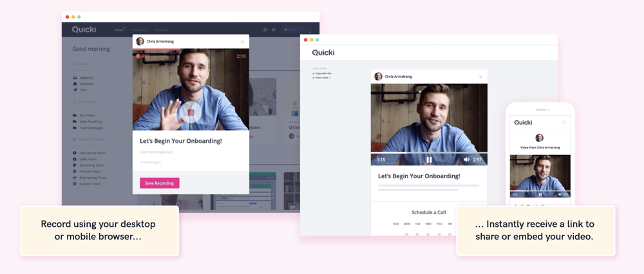Switch to the Integrations tab

pos(140,30)
